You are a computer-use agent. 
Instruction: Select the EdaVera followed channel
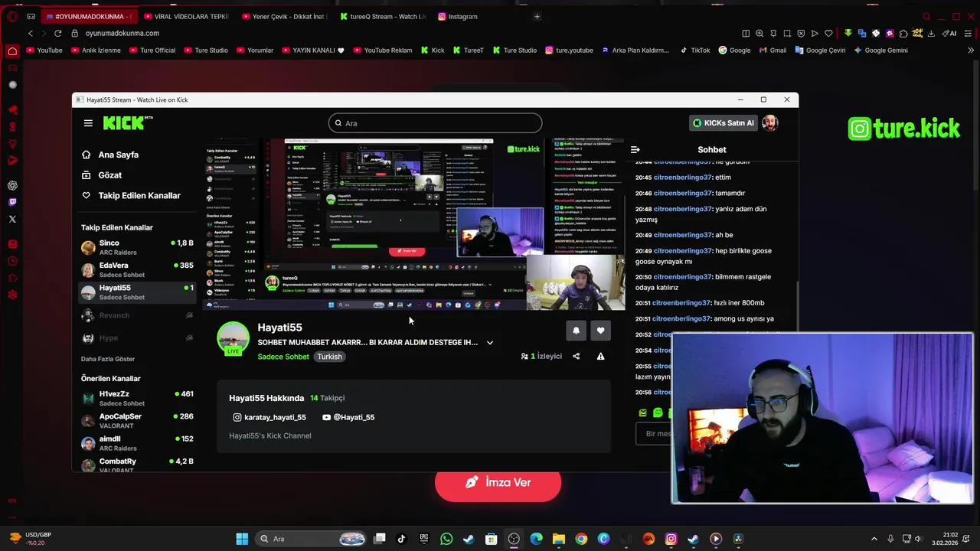(137, 269)
